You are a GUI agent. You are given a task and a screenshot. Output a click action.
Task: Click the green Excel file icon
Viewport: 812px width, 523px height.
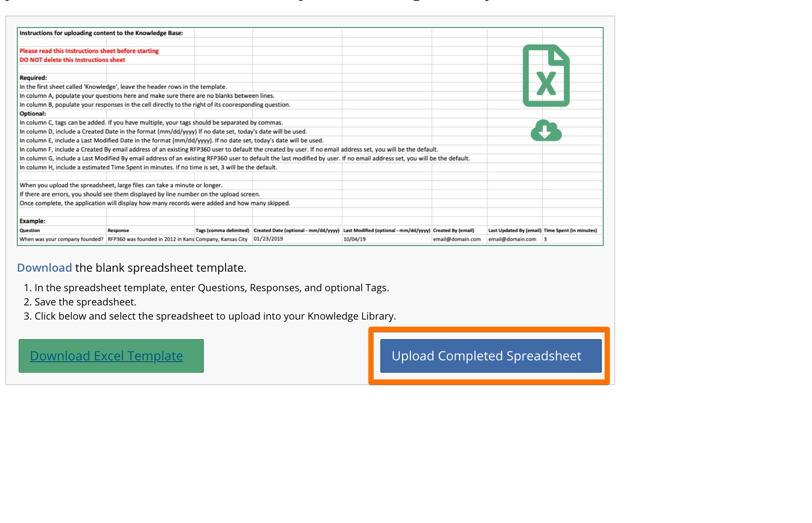pos(546,76)
